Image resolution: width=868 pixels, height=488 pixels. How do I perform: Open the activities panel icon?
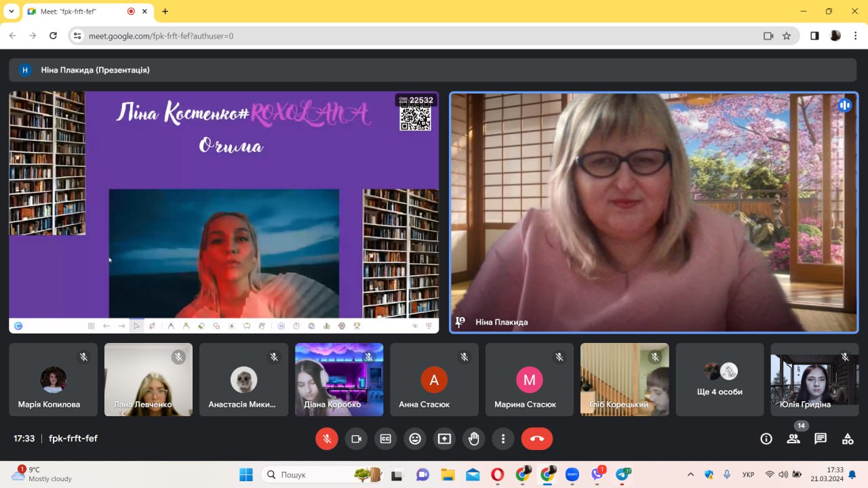(x=848, y=439)
